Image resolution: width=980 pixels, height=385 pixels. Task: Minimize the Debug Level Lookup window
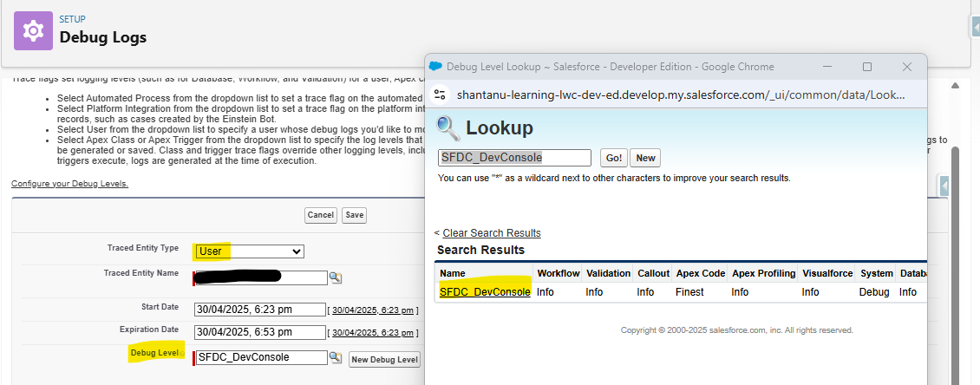pyautogui.click(x=827, y=66)
